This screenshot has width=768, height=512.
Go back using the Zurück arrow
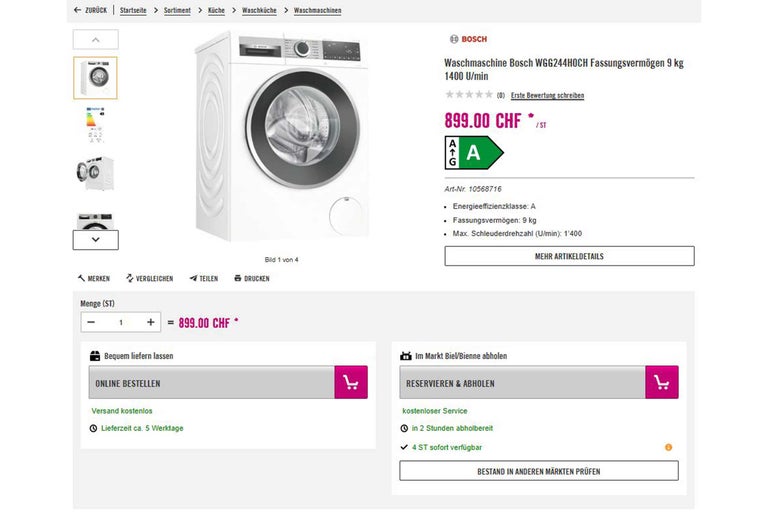[78, 10]
